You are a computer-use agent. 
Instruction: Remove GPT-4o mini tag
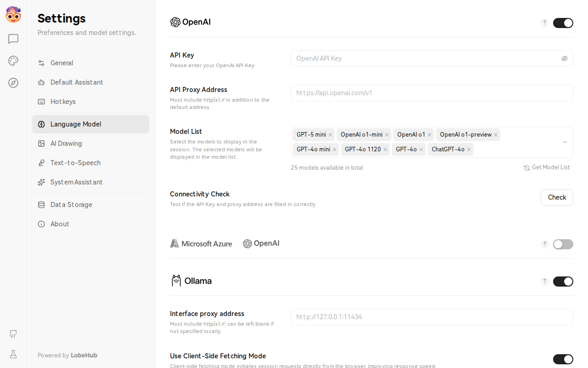(x=334, y=149)
